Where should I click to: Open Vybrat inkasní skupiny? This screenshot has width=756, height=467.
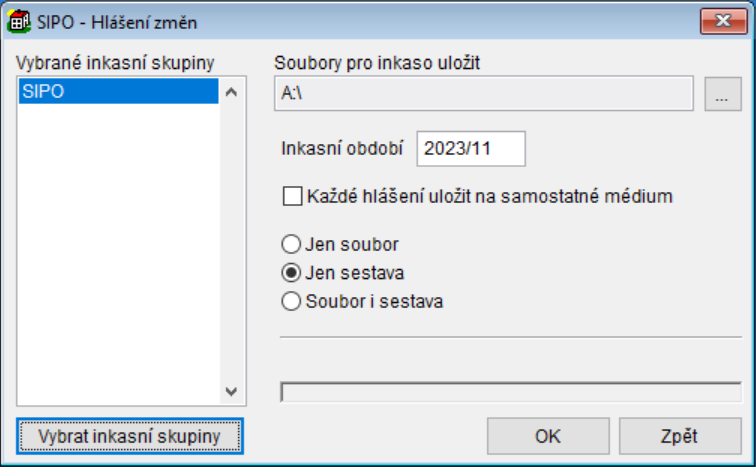[x=130, y=436]
